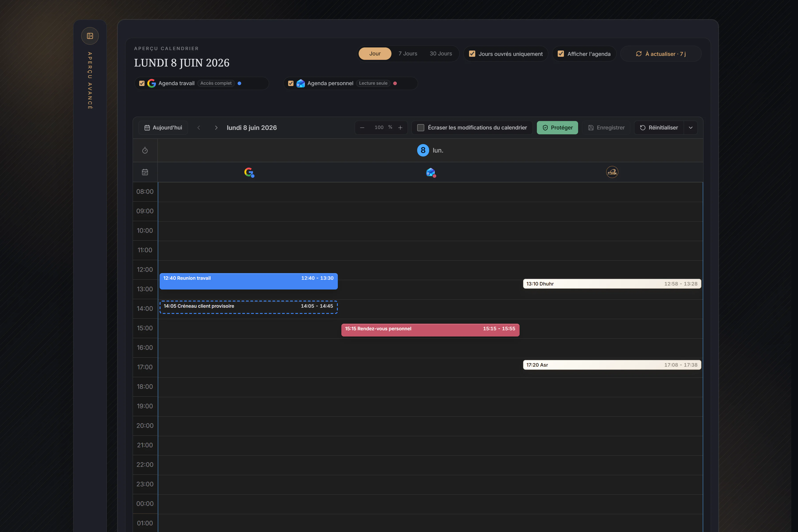Open the 12:40 Reunion travail event
This screenshot has height=532, width=798.
(x=249, y=281)
